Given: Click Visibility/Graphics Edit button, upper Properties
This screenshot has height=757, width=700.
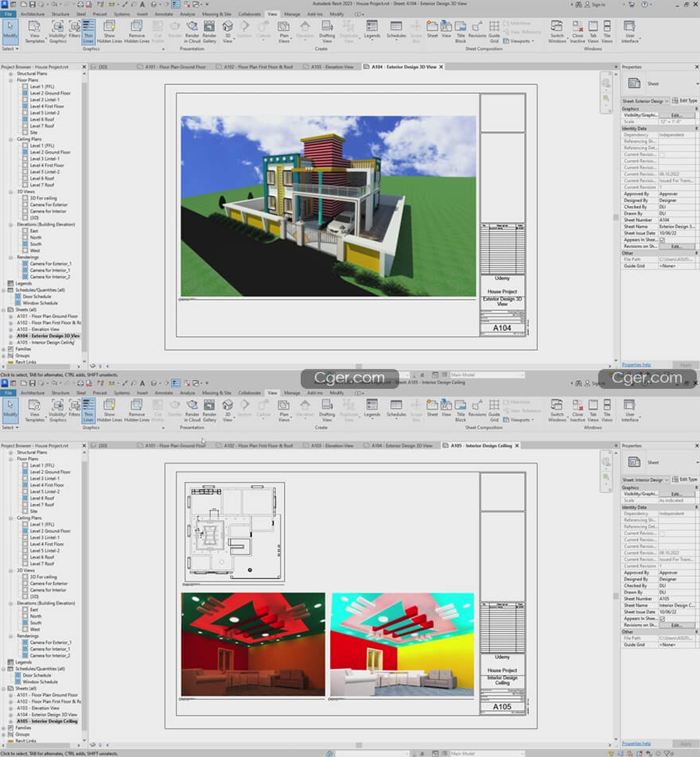Looking at the screenshot, I should coord(676,115).
